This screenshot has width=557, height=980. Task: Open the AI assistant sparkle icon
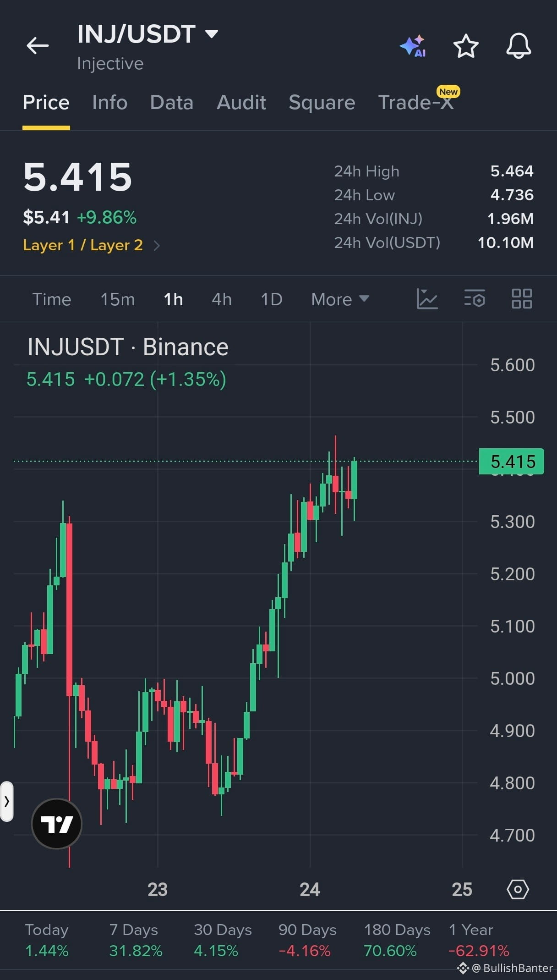(x=413, y=46)
